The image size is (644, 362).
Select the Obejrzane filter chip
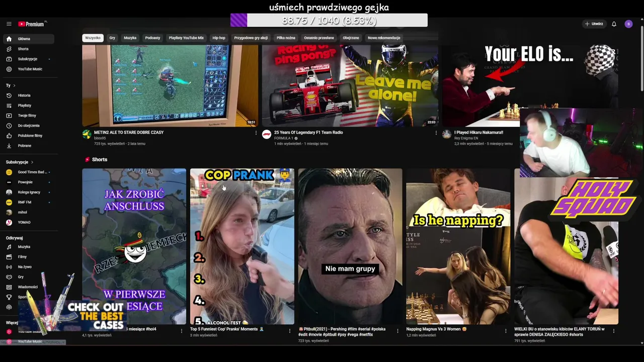pos(351,38)
